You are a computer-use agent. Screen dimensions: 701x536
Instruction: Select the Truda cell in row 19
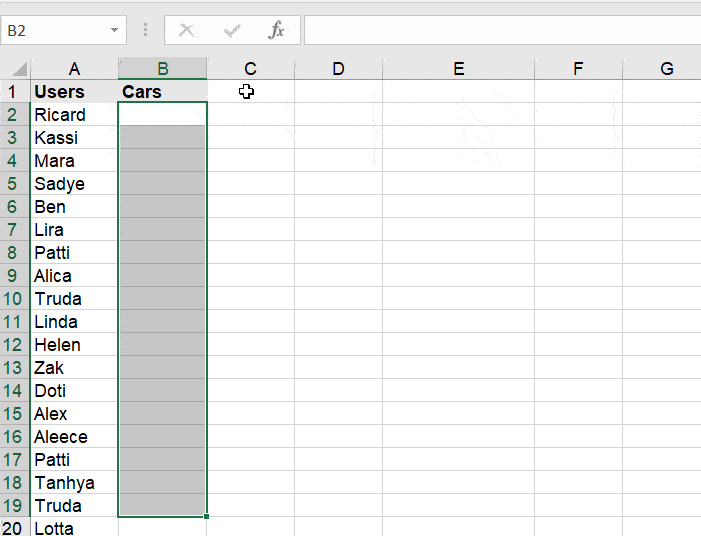(74, 505)
